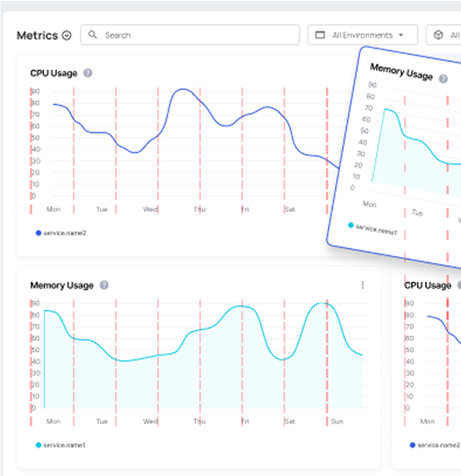Click the bottom-right CPU Usage card title

coord(428,285)
